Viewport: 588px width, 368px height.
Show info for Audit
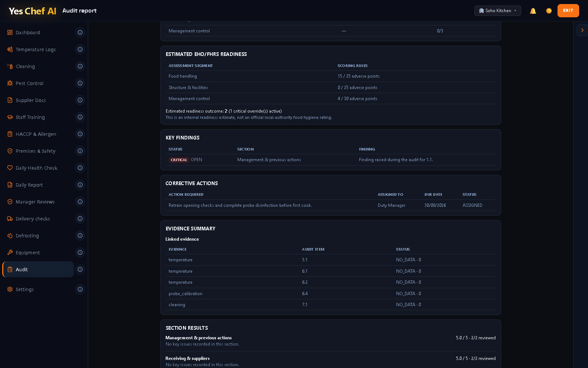pyautogui.click(x=80, y=269)
